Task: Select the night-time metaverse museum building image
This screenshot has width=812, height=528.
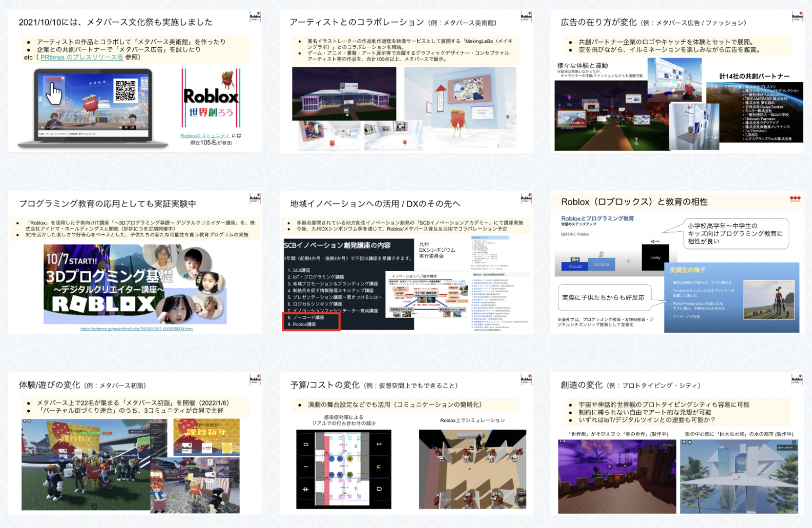Action: tap(344, 94)
